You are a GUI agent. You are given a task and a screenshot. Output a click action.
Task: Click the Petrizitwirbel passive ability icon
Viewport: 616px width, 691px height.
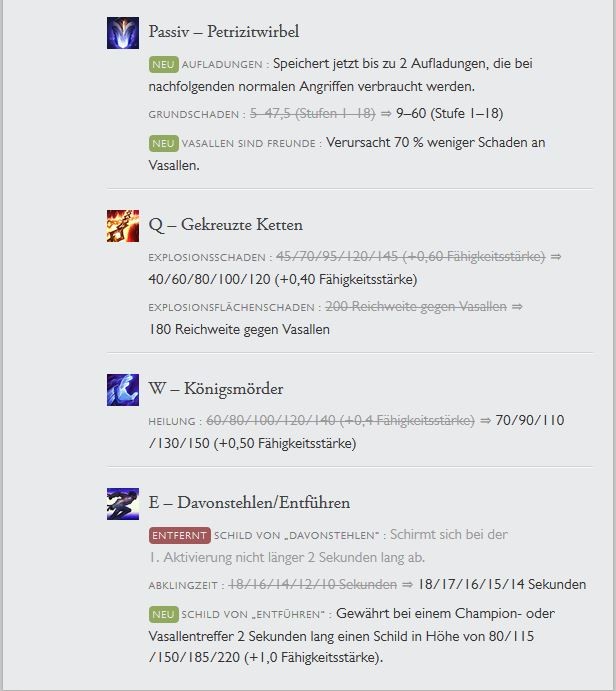pos(122,33)
